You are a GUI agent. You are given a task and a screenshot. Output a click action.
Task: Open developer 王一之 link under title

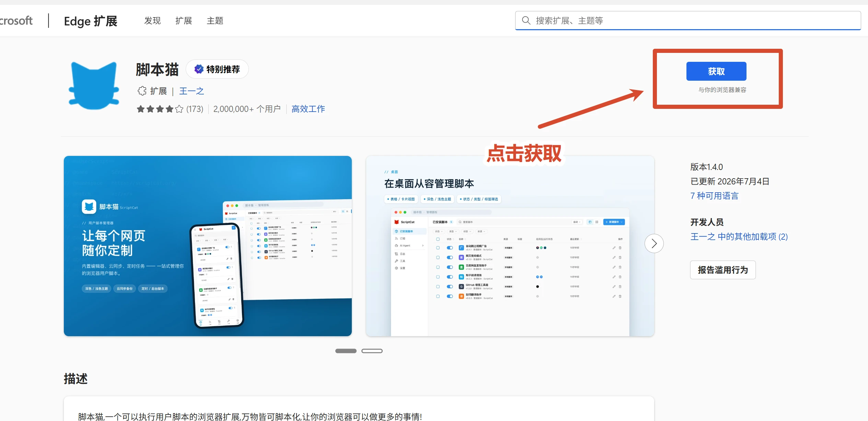192,91
